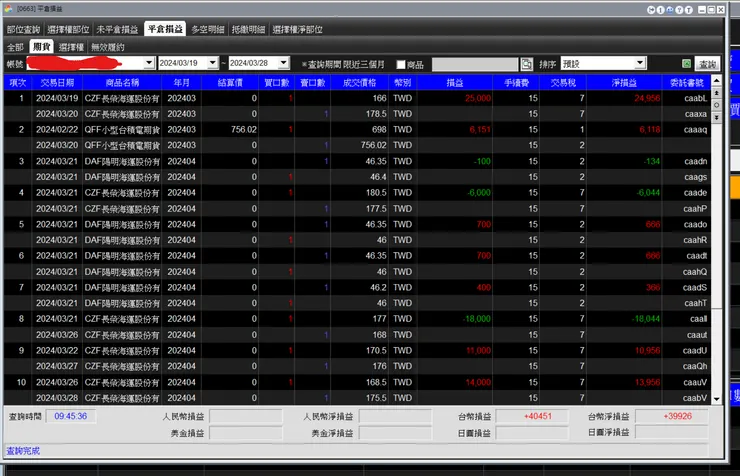Image resolution: width=740 pixels, height=476 pixels.
Task: Select the 全部 sub-tab
Action: click(x=15, y=47)
